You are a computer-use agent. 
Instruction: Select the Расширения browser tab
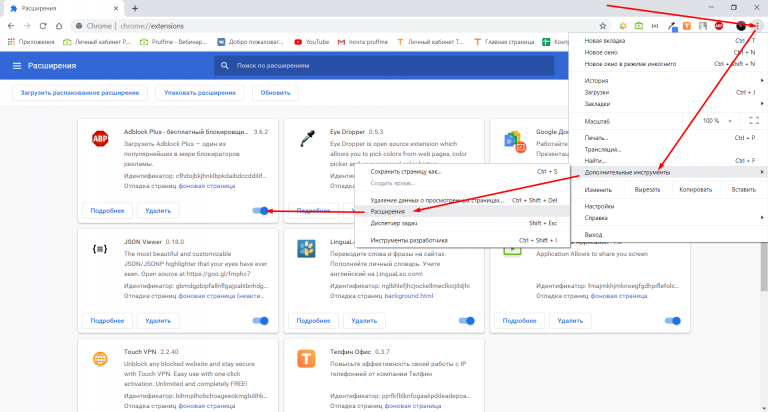pyautogui.click(x=64, y=8)
